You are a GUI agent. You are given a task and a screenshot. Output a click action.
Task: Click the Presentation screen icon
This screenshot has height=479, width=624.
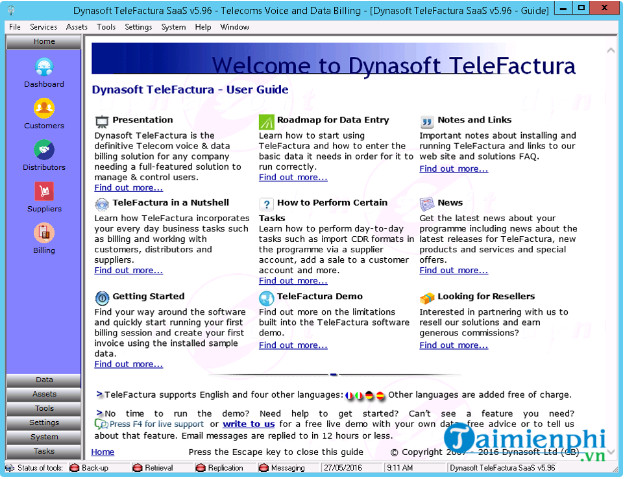[x=102, y=121]
